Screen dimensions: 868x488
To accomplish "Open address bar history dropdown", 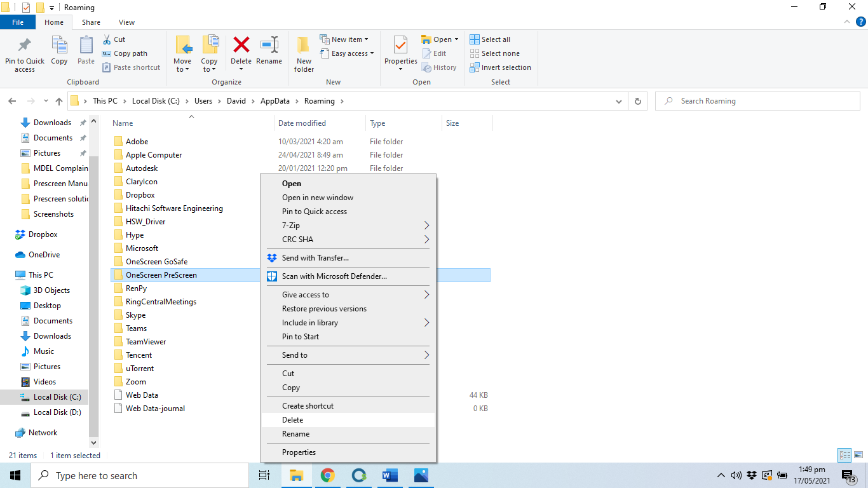I will coord(619,101).
